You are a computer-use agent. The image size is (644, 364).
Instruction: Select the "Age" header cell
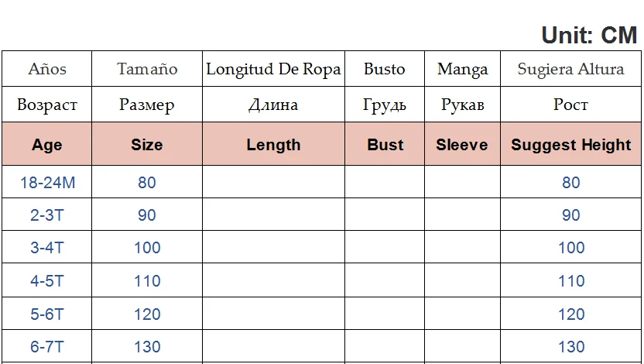pos(47,145)
